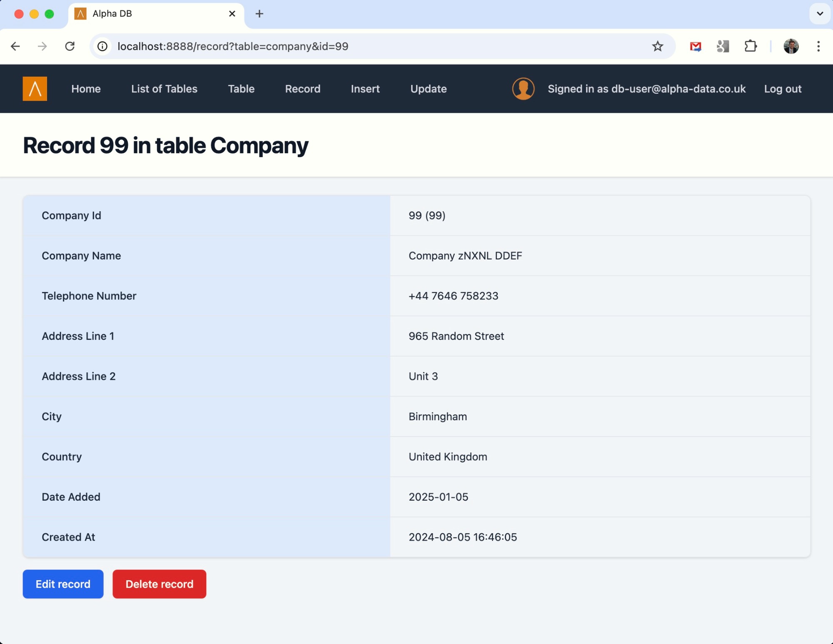Click the Date Added label
This screenshot has height=644, width=833.
71,497
